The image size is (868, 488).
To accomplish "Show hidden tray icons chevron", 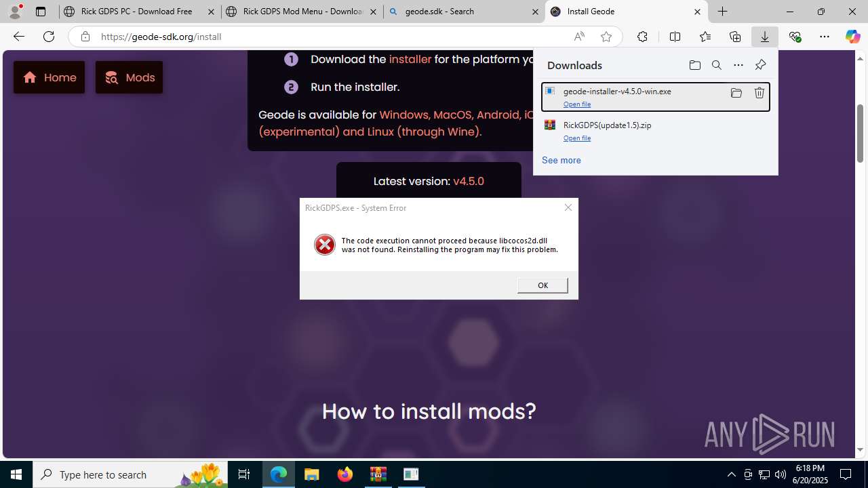I will click(731, 474).
